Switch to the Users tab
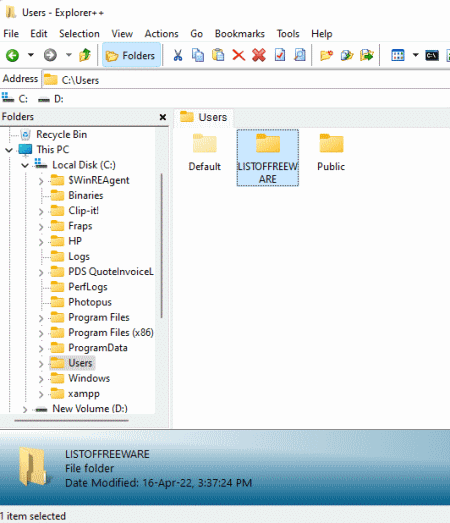 pos(203,117)
